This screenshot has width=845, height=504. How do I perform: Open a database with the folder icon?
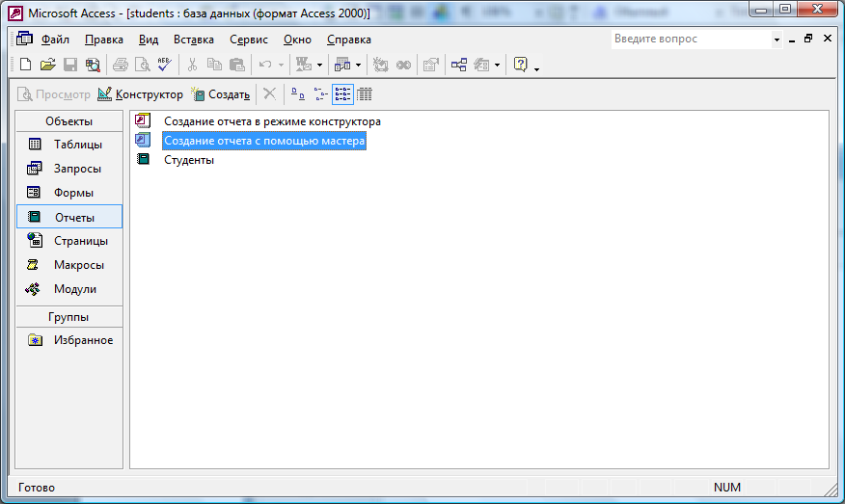(47, 65)
